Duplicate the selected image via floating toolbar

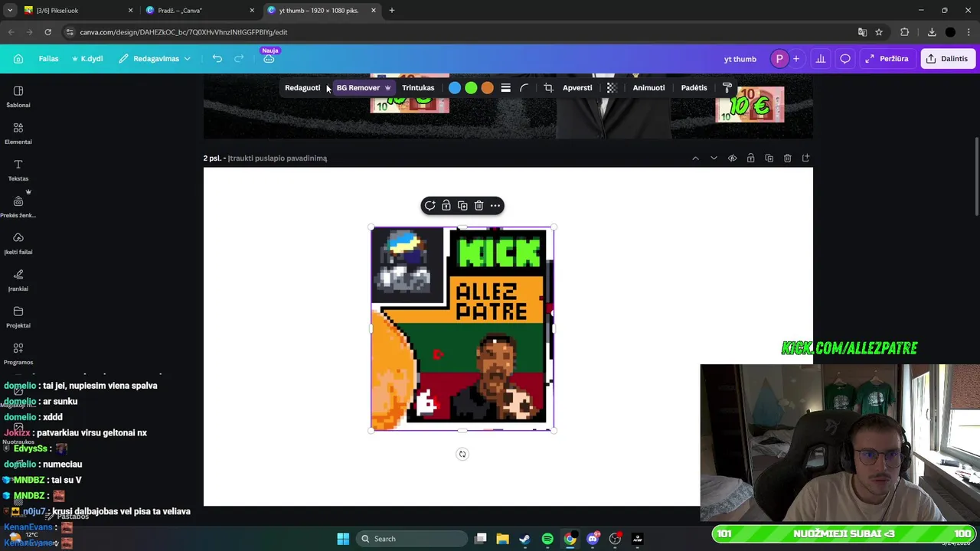click(x=462, y=206)
